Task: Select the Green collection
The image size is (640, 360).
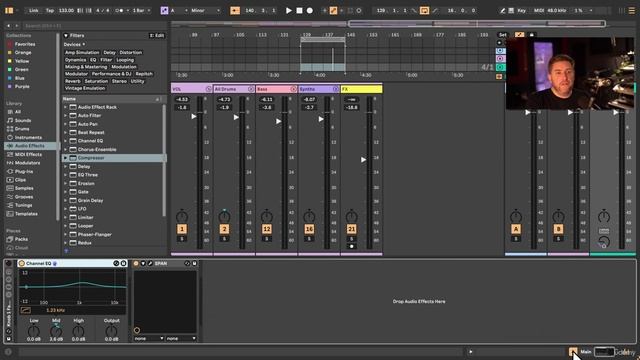Action: (x=21, y=69)
